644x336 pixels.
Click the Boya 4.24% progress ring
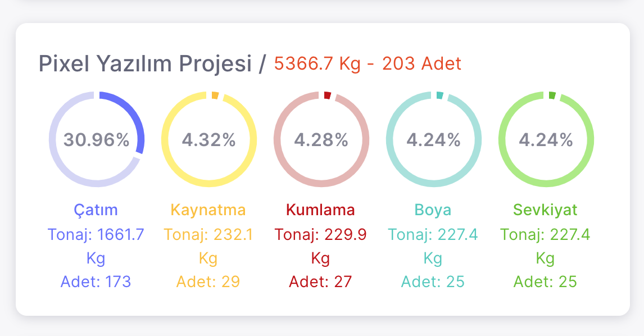[x=433, y=139]
